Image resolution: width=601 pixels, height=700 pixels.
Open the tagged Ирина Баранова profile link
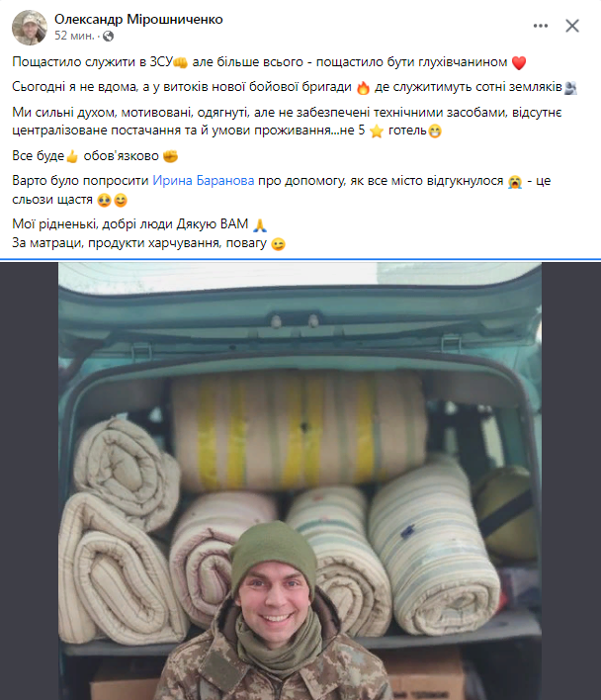point(204,181)
